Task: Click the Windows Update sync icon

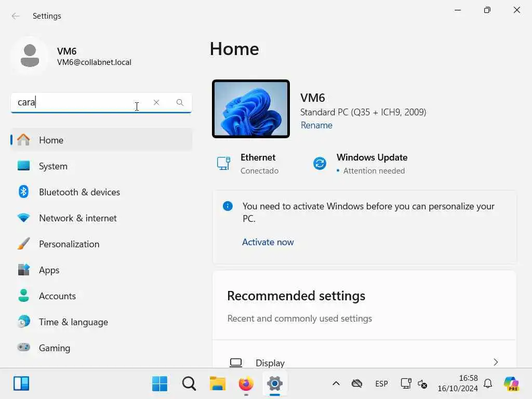Action: tap(320, 163)
